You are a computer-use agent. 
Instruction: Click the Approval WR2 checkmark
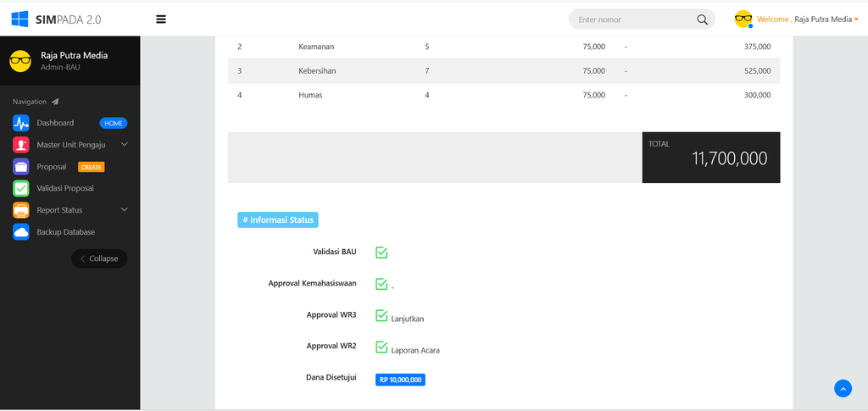point(381,347)
